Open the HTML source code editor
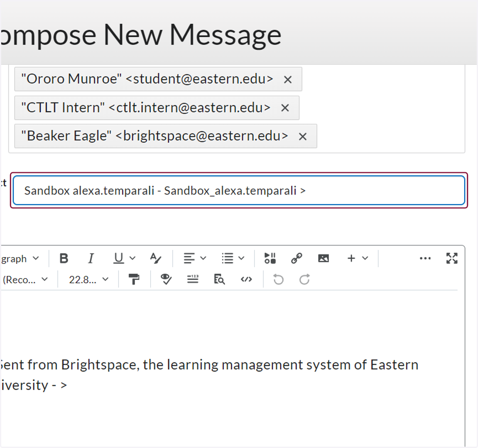Image resolution: width=478 pixels, height=448 pixels. click(x=247, y=280)
